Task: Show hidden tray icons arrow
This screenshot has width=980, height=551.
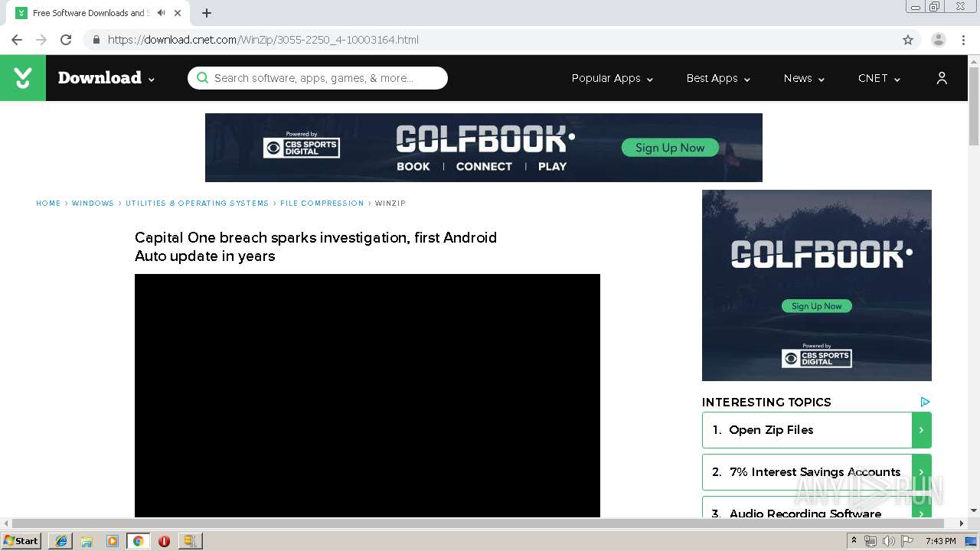Action: tap(854, 541)
